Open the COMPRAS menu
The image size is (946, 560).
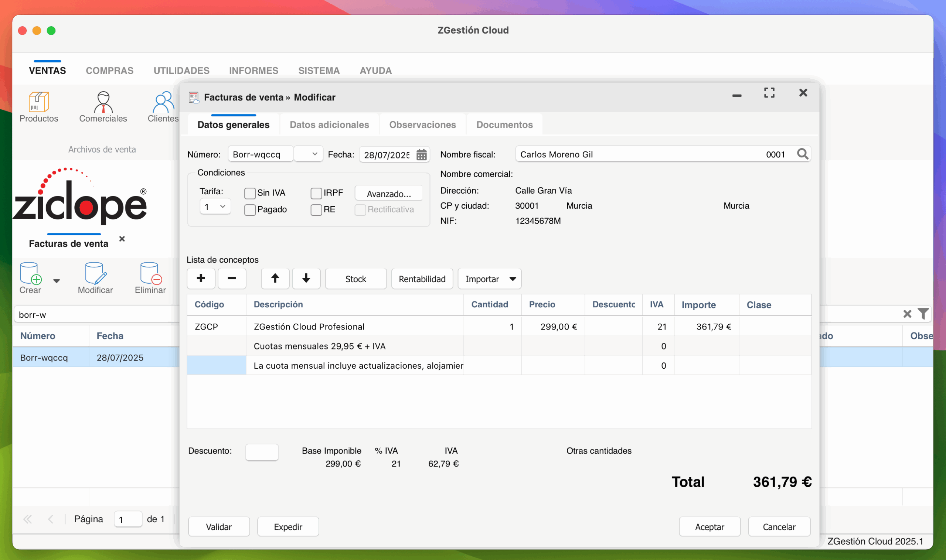tap(109, 71)
